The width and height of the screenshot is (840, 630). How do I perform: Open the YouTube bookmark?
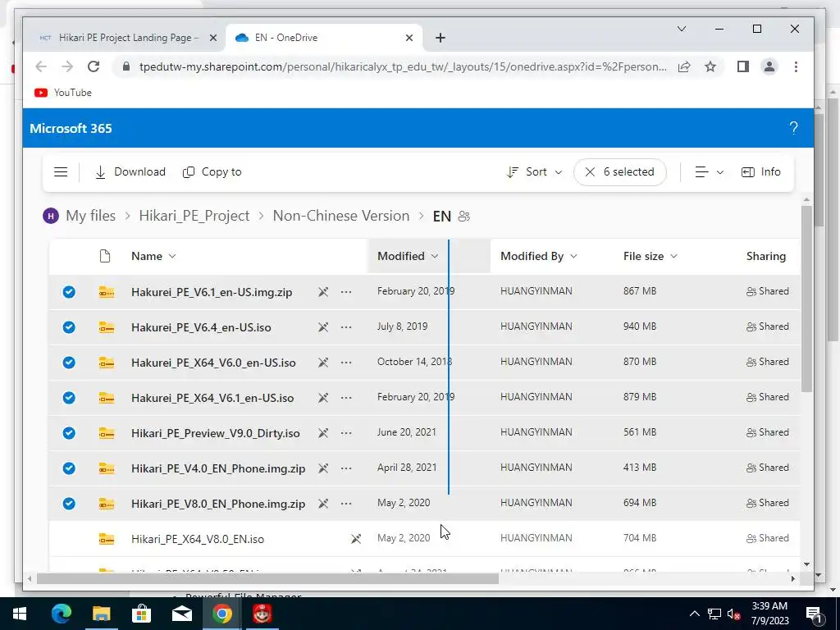63,93
